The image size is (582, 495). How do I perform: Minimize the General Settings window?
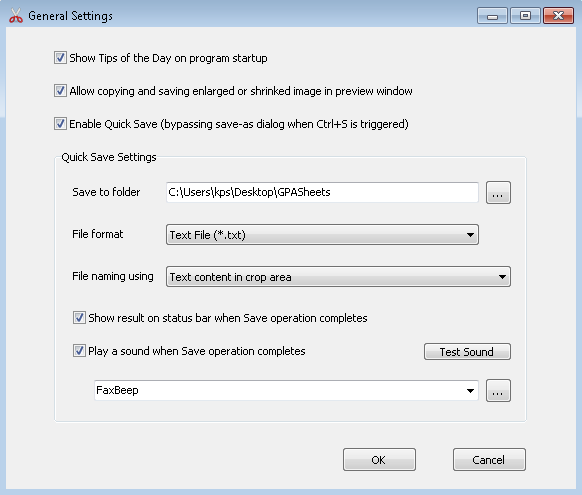click(492, 16)
